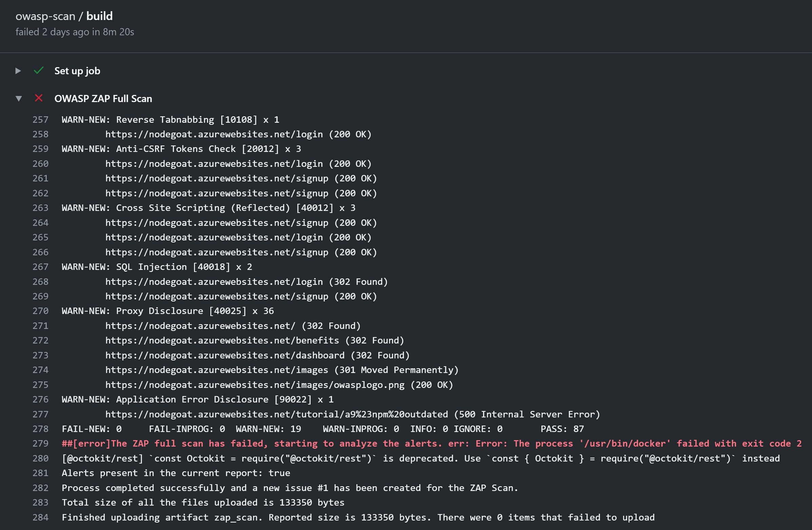Click line number 263 in the log
The height and width of the screenshot is (530, 812).
(40, 208)
